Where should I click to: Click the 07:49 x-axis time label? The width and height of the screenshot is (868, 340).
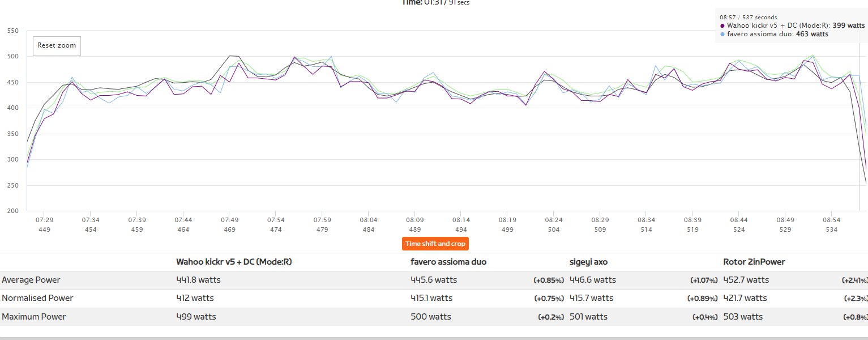coord(229,220)
